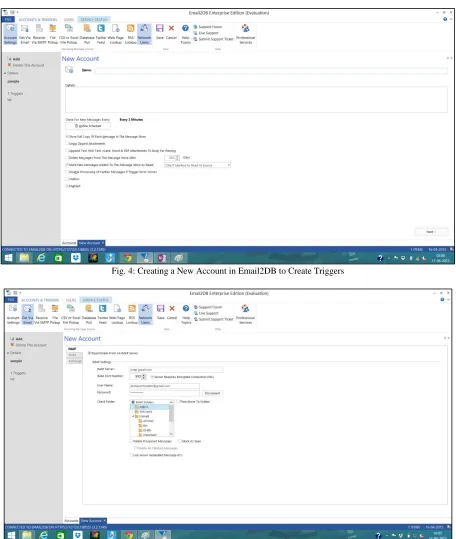Screen dimensions: 456x539
Task: Open Service Status tab in upper window
Action: 94,20
